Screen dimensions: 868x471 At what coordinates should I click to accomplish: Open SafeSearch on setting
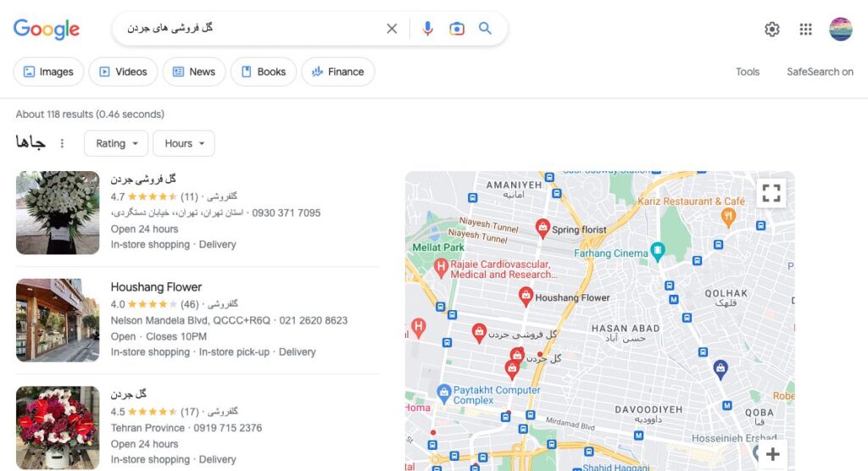coord(820,72)
